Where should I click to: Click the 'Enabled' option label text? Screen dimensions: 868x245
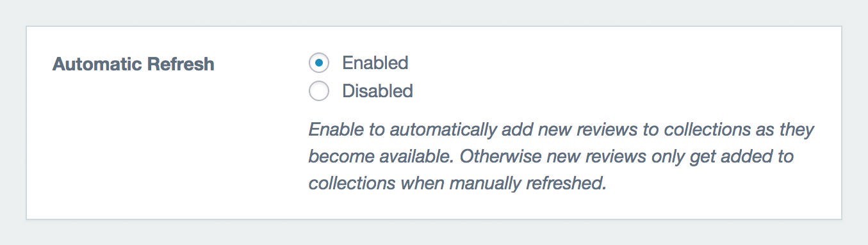coord(375,63)
